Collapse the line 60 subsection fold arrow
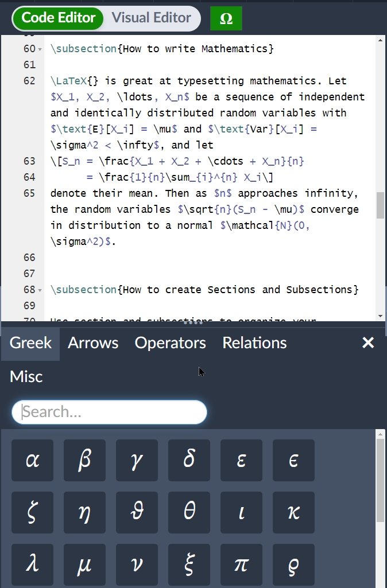This screenshot has width=387, height=588. tap(40, 49)
